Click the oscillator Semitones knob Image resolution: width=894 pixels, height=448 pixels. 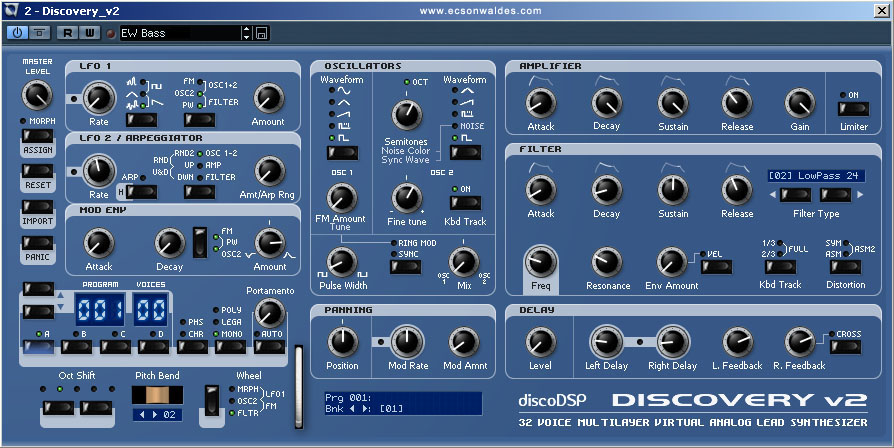[406, 115]
